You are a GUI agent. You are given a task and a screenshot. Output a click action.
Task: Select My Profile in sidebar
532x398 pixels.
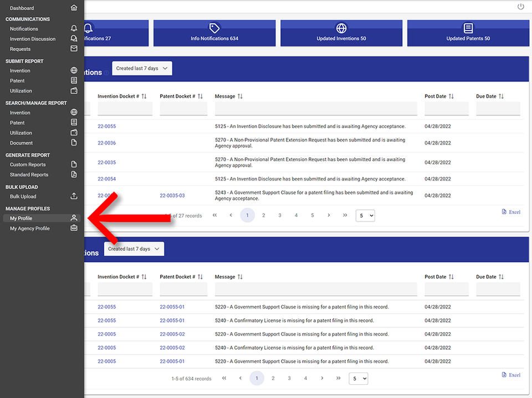[x=21, y=219]
